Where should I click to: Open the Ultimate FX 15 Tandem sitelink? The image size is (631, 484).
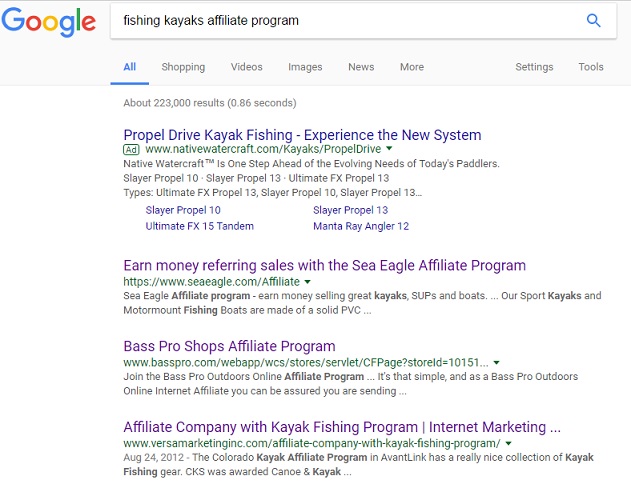coord(200,226)
